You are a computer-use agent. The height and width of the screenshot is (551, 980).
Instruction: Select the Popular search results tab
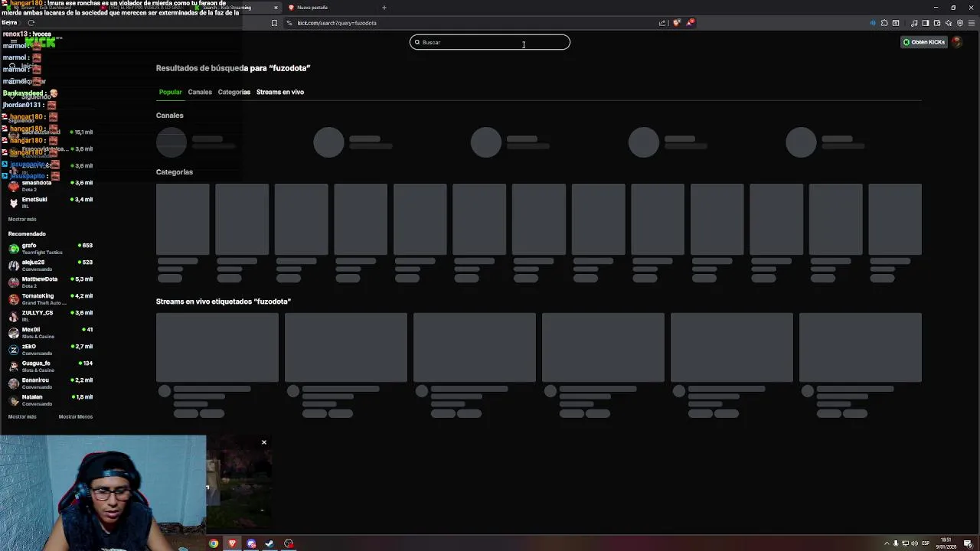pos(170,92)
